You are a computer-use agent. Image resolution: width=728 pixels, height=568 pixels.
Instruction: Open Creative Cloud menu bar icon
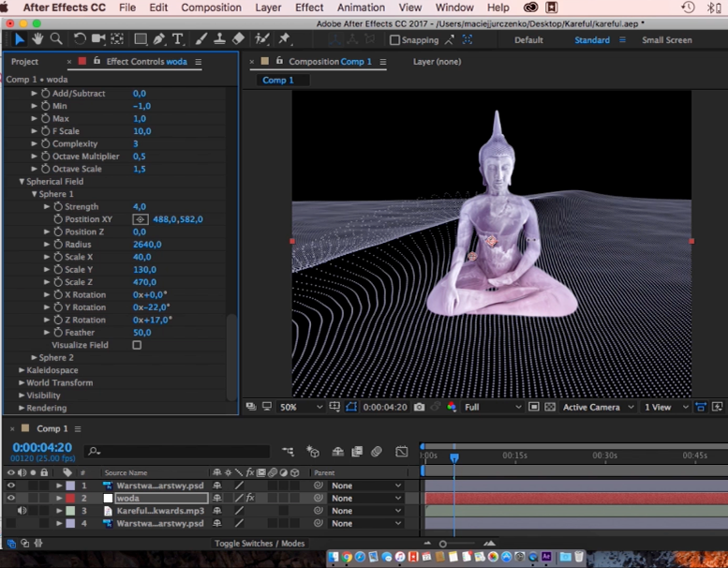pos(530,7)
